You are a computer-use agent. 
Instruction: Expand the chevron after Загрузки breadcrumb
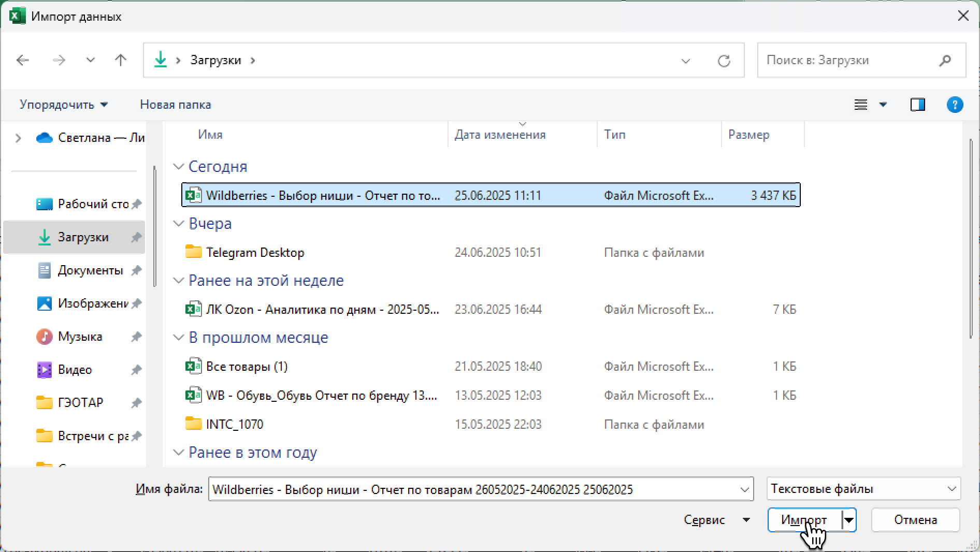[253, 60]
